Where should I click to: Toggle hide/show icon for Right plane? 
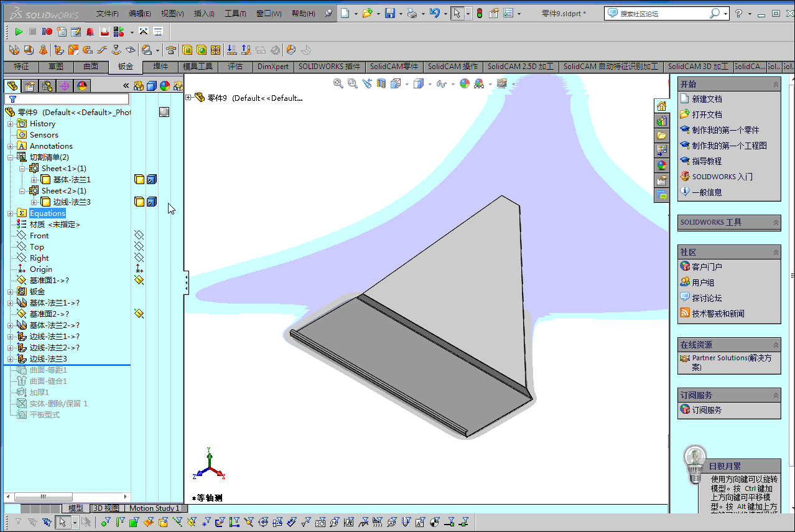click(139, 258)
